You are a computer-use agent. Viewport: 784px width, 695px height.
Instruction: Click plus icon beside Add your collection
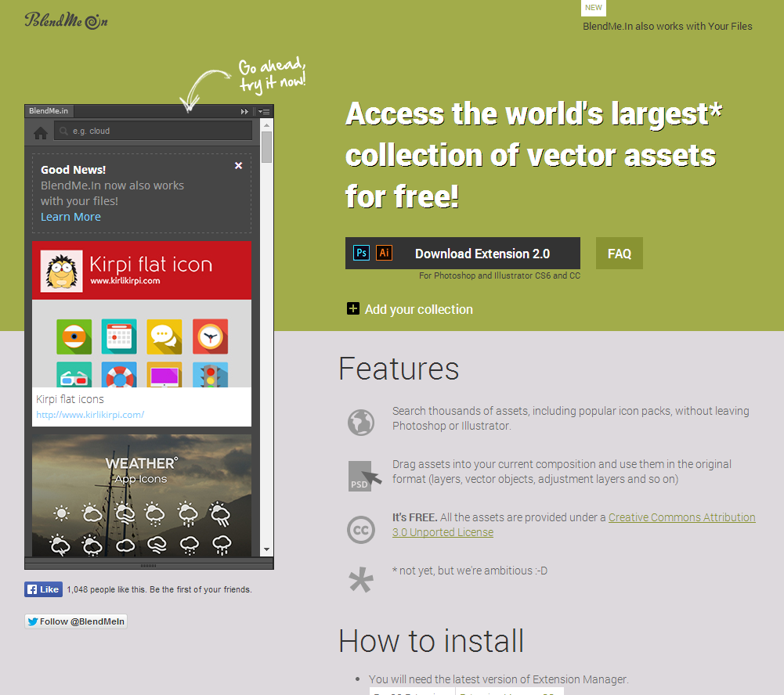coord(353,309)
